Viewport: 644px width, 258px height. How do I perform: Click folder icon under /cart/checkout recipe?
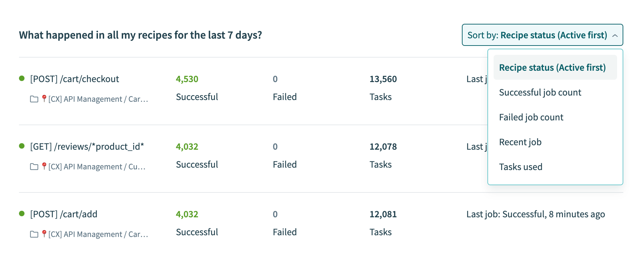(x=34, y=99)
